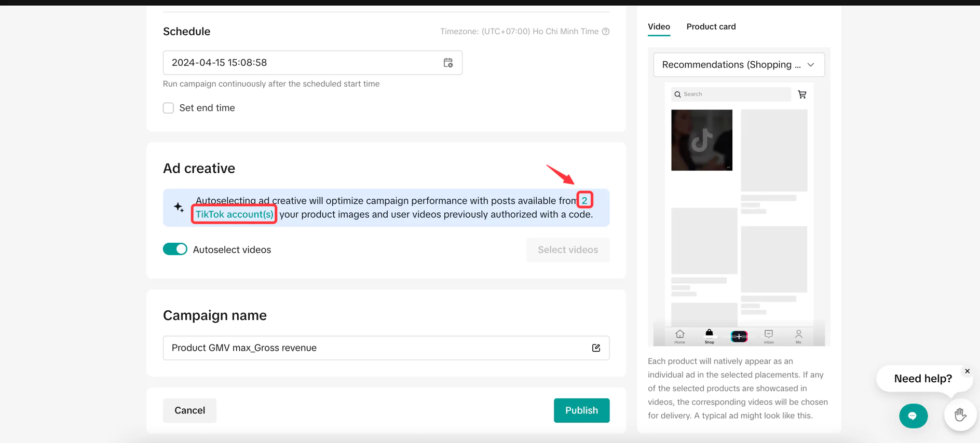Viewport: 980px width, 443px height.
Task: Close the Need help popup
Action: tap(967, 371)
